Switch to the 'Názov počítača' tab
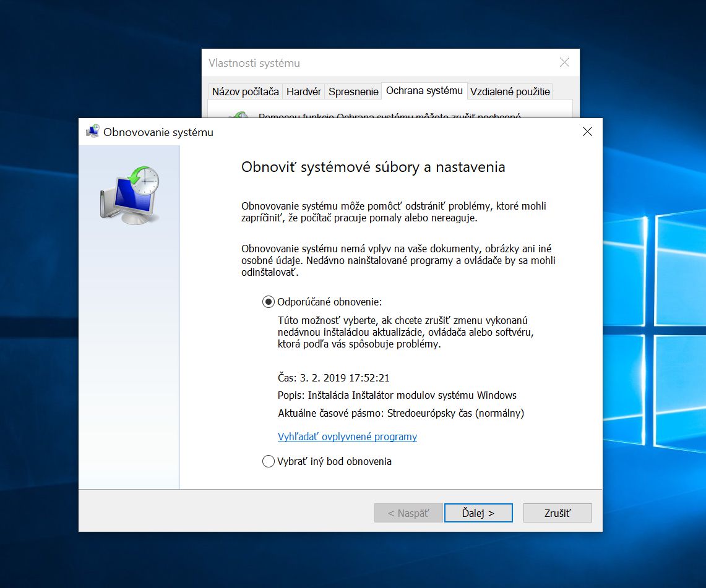706x588 pixels. tap(246, 92)
